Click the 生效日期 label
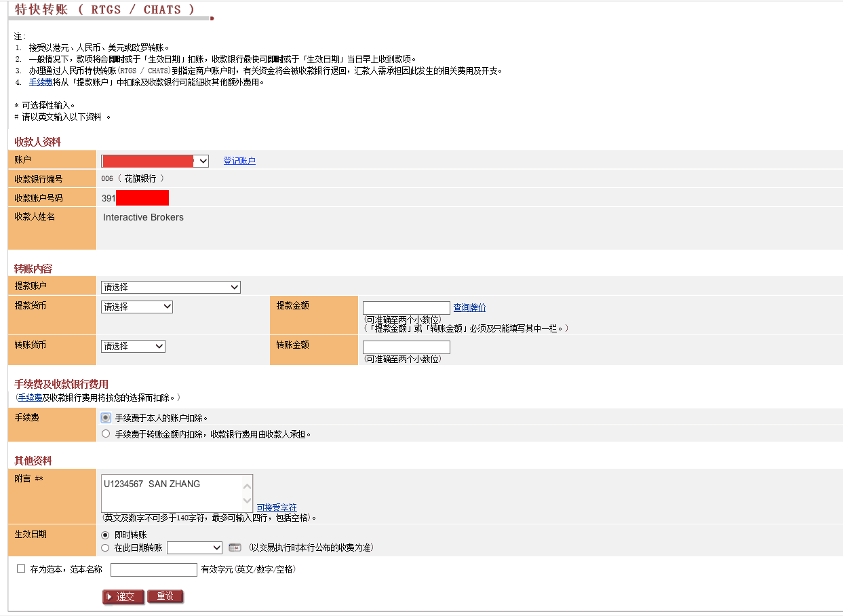Screen dimensions: 843x616 click(x=31, y=534)
